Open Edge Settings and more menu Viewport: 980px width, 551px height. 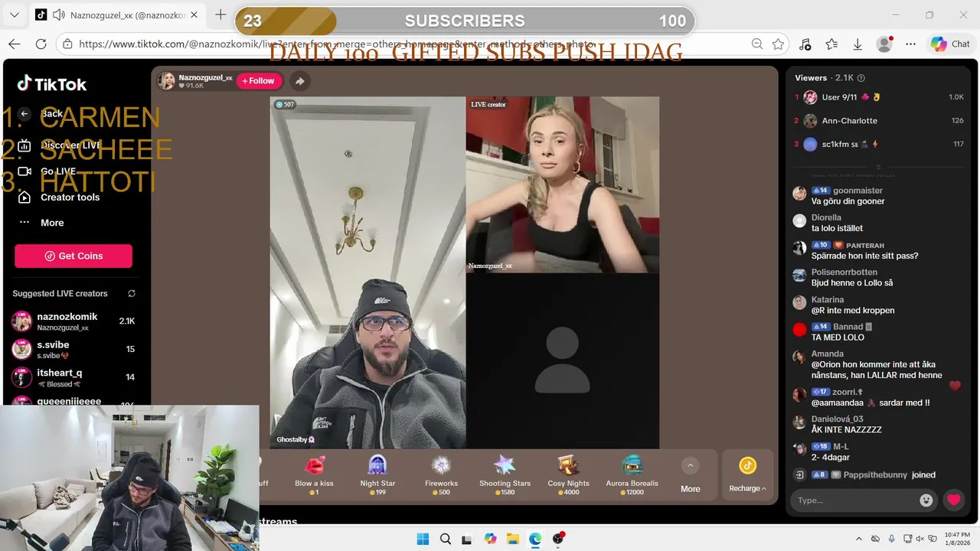click(911, 44)
